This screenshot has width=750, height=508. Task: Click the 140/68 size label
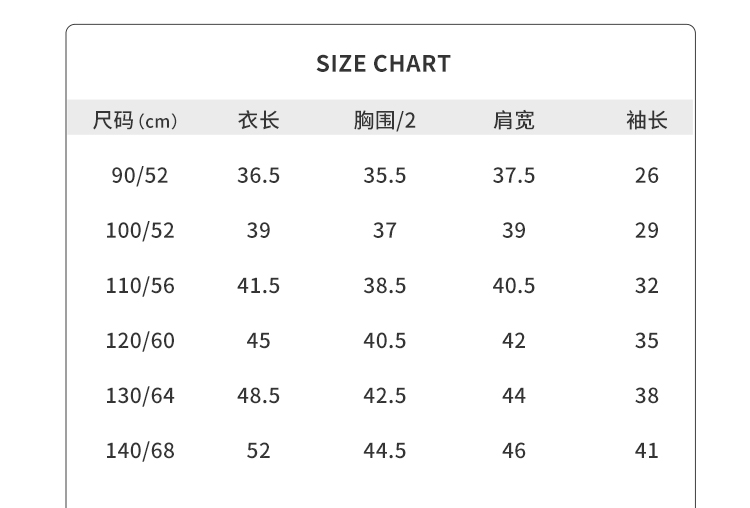coord(140,451)
